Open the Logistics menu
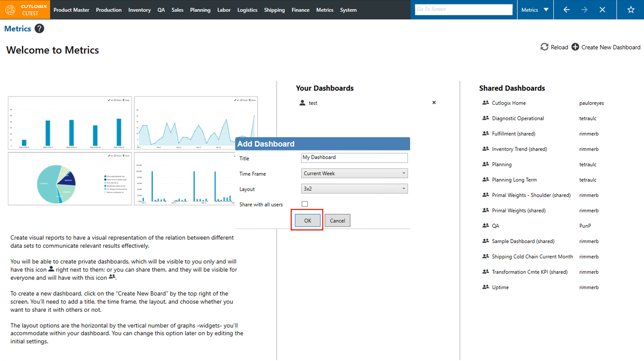644x361 pixels. pyautogui.click(x=247, y=10)
